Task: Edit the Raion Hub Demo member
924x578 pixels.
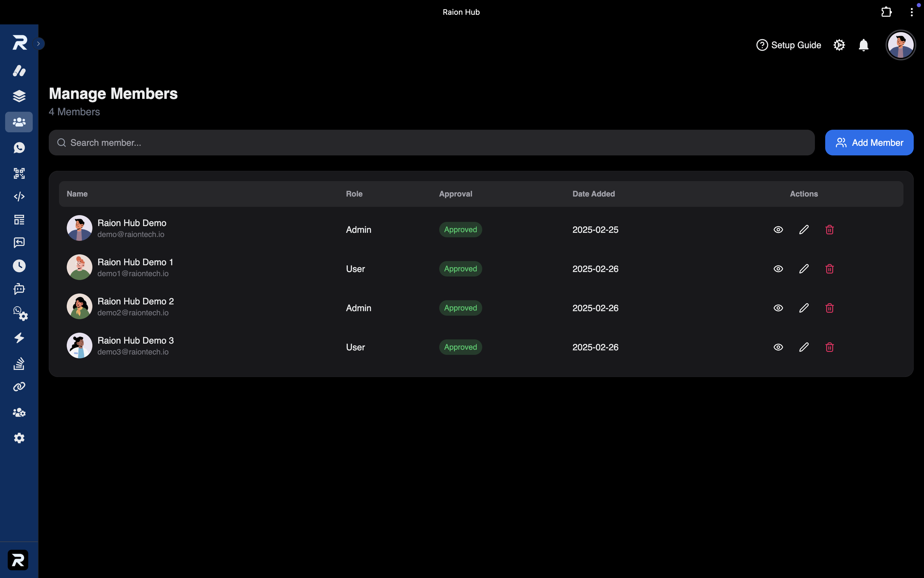Action: coord(804,230)
